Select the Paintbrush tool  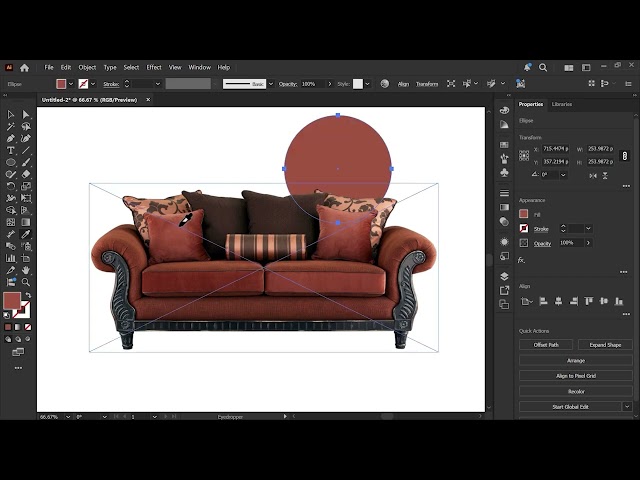pos(26,162)
